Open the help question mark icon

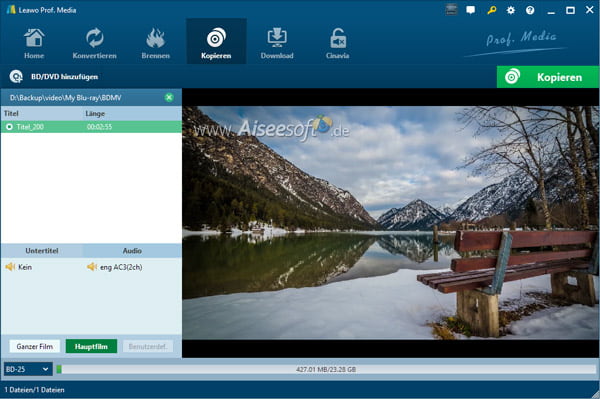(x=530, y=10)
